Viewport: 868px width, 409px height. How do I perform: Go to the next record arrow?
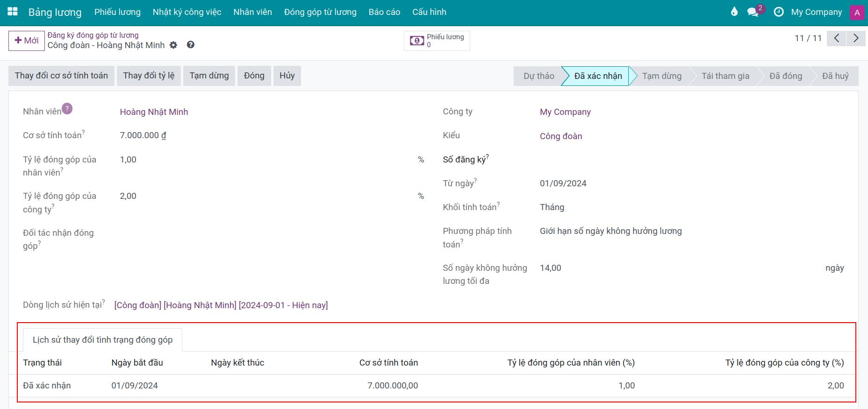point(856,38)
